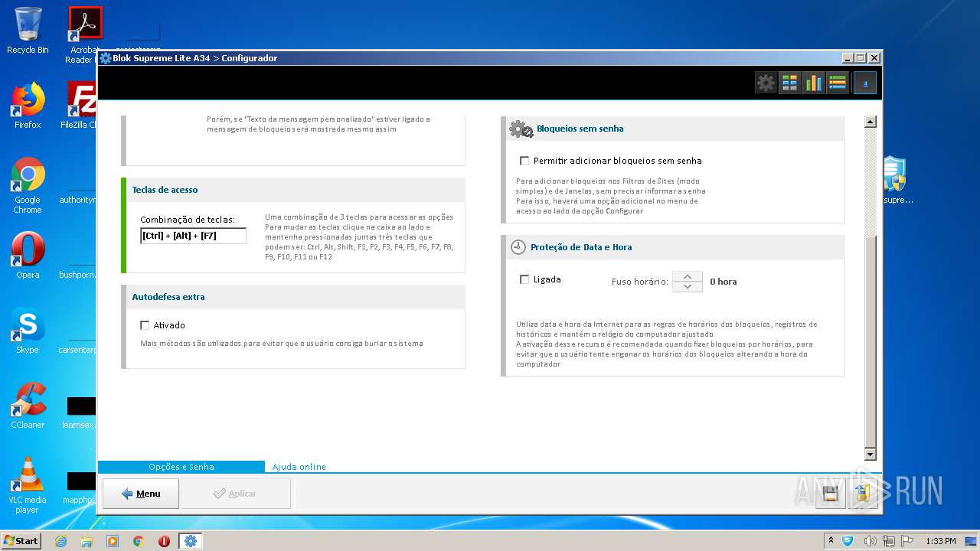The image size is (980, 551).
Task: Click the Menu back button
Action: 141,494
